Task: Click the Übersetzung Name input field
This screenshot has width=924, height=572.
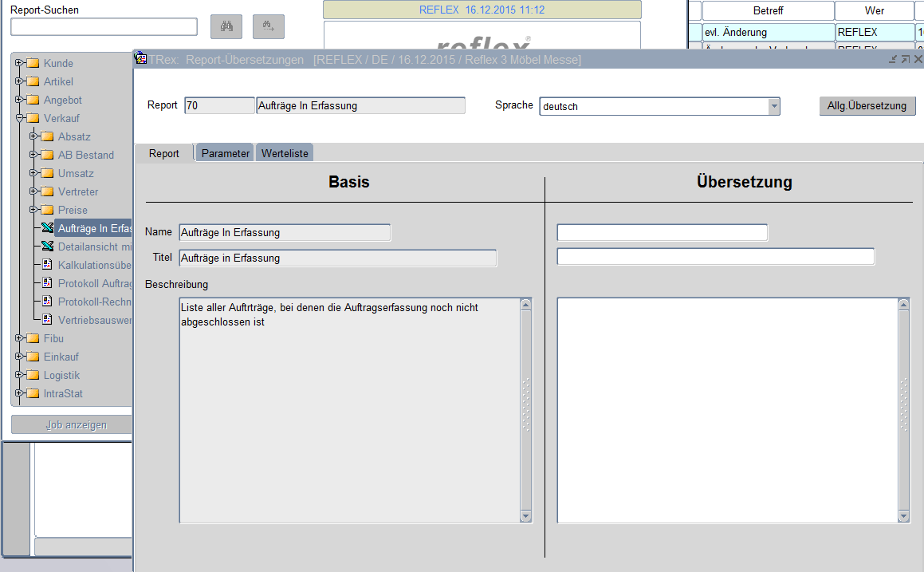Action: point(662,233)
